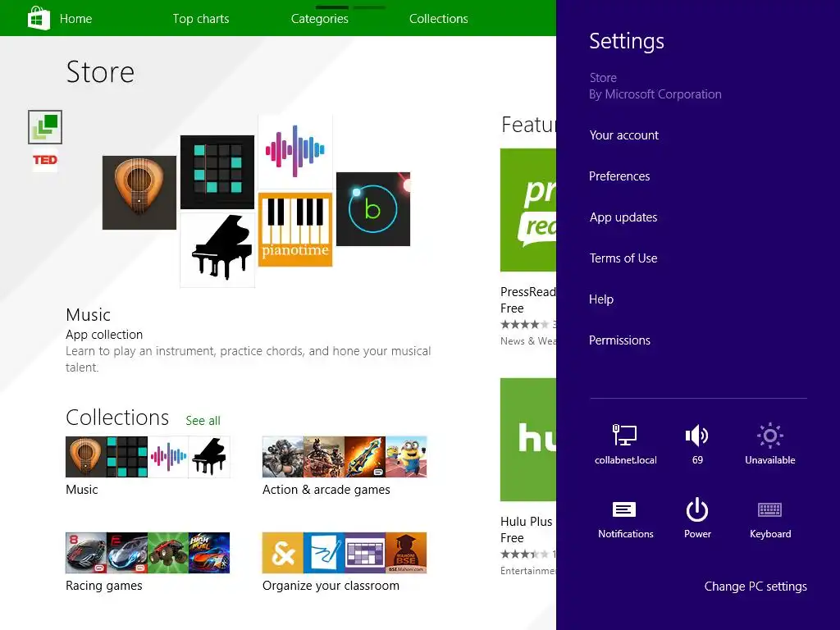840x630 pixels.
Task: Open Permissions in Settings pane
Action: [x=620, y=340]
